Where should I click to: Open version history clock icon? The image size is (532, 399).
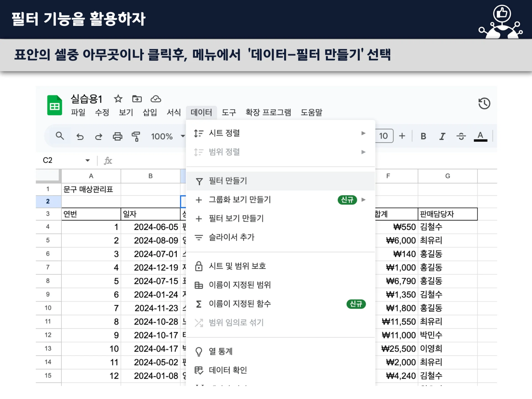coord(484,103)
